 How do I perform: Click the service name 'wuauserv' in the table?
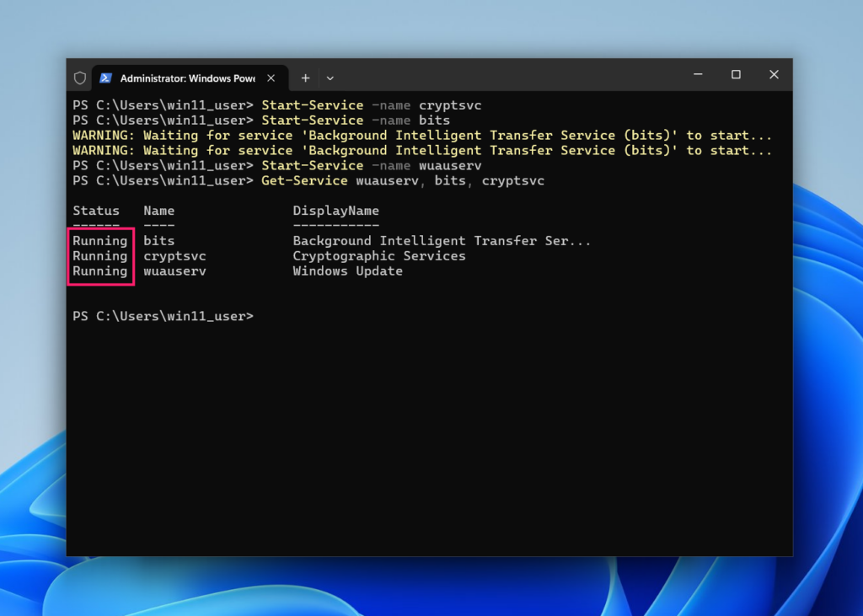(175, 271)
